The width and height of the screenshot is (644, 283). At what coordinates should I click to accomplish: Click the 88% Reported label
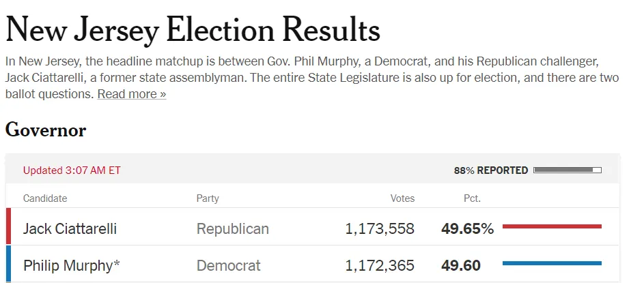tap(490, 170)
